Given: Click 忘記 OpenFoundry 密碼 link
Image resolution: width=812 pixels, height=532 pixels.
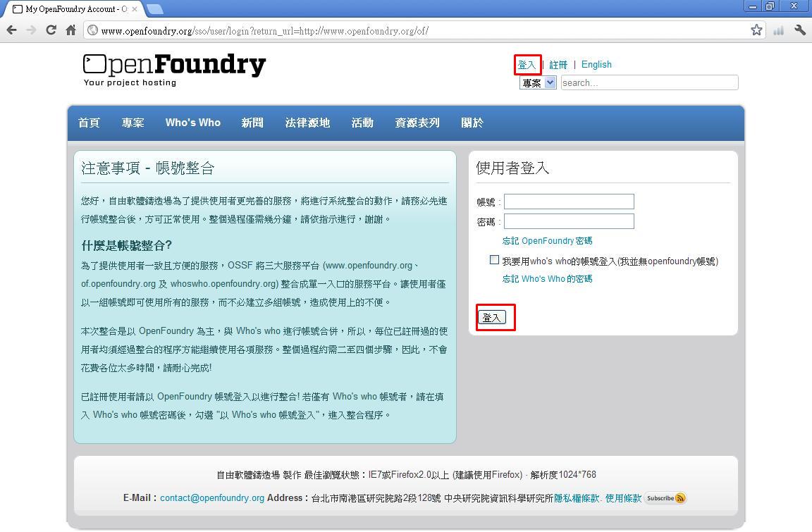Looking at the screenshot, I should click(548, 241).
